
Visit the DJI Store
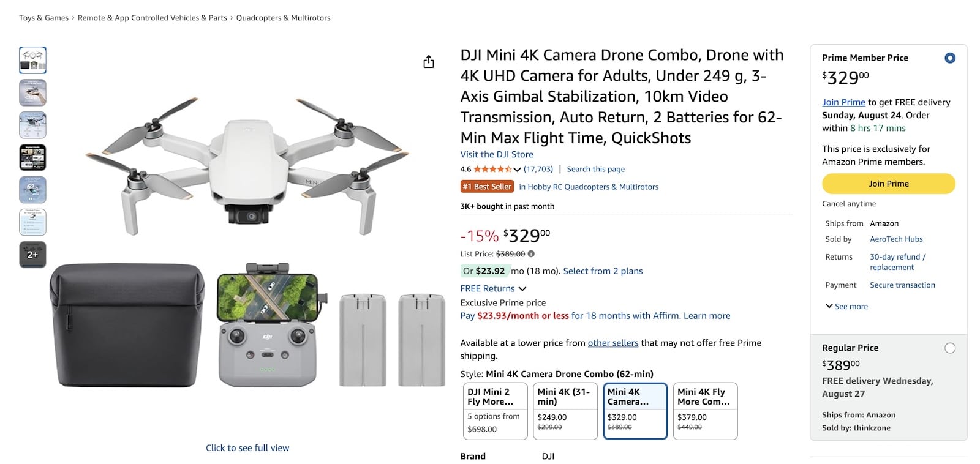pyautogui.click(x=497, y=154)
